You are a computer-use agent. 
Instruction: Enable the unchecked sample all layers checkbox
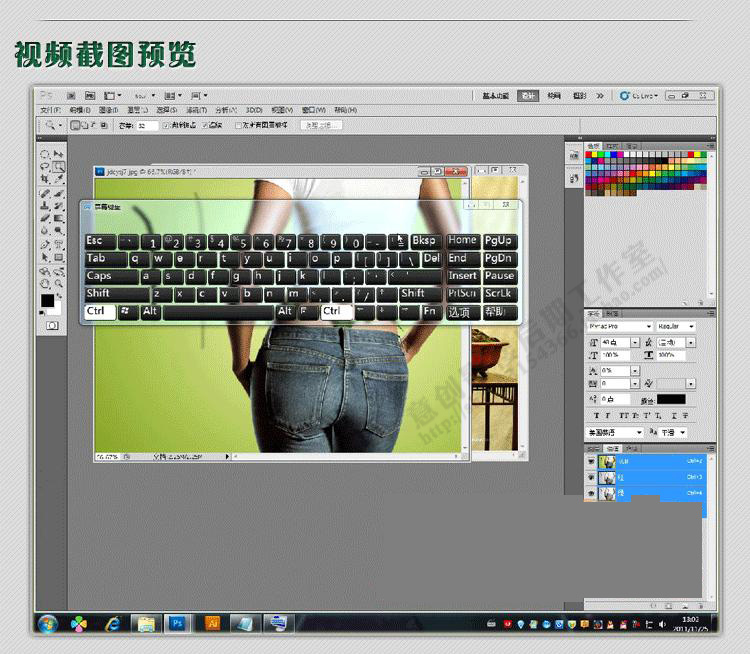238,125
